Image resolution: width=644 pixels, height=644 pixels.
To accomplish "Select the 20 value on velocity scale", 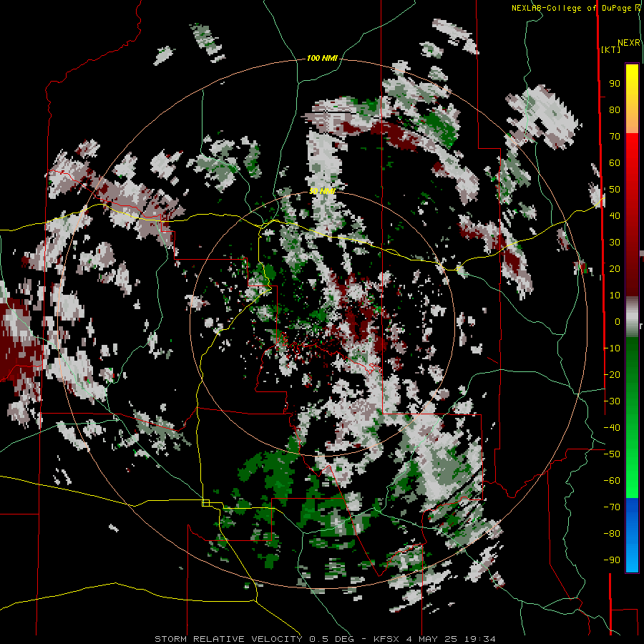I will click(615, 269).
